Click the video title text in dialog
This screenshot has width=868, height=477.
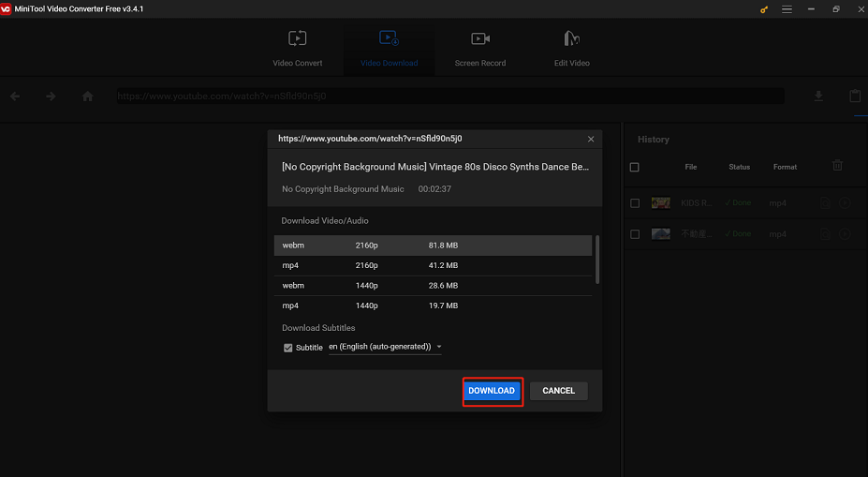(x=435, y=167)
